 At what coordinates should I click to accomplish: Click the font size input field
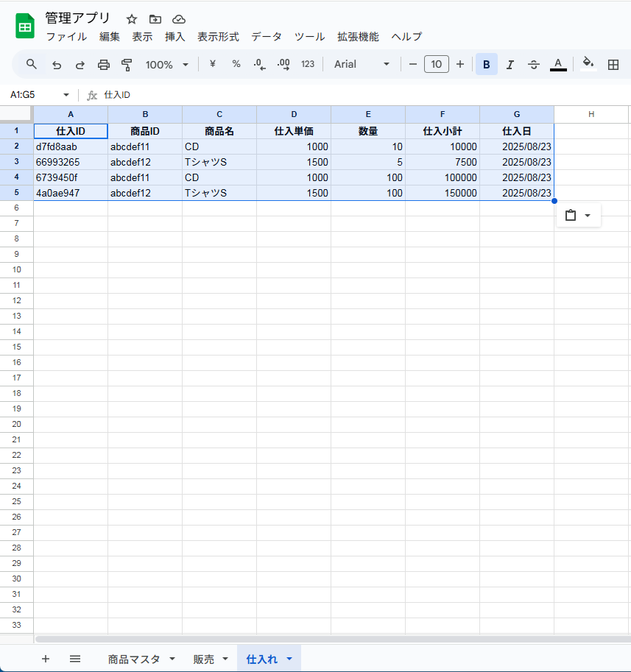pos(436,65)
